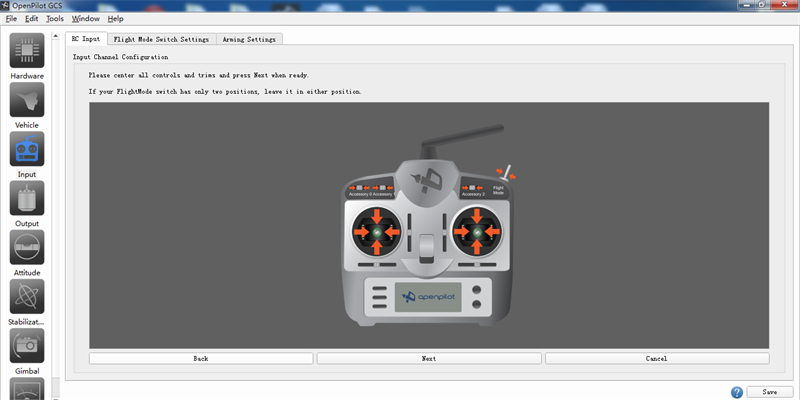The width and height of the screenshot is (800, 400).
Task: Open the Hardware configuration icon
Action: click(x=27, y=51)
